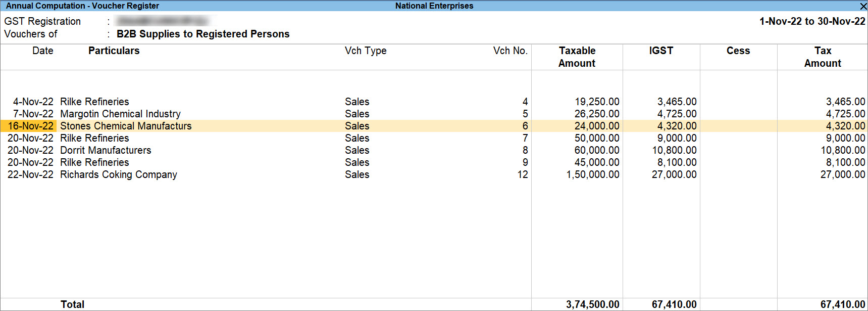The image size is (868, 311).
Task: Click Sales type for voucher 5
Action: (357, 114)
